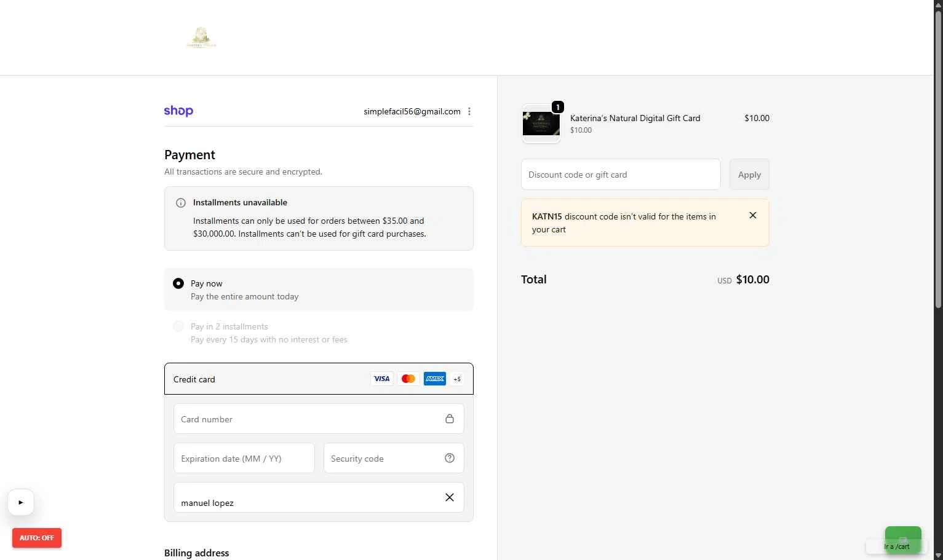Click the Installments unavailable info icon
This screenshot has height=560, width=943.
click(181, 203)
